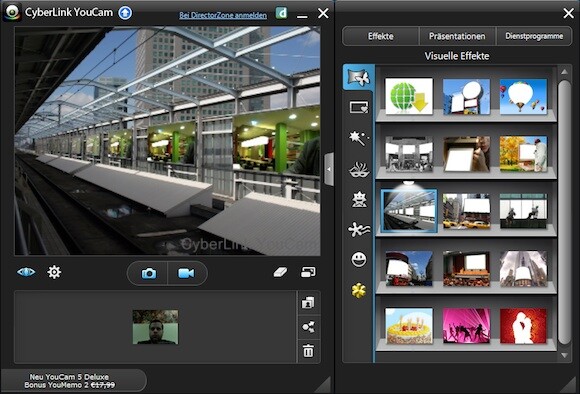Open settings gear below the preview
Screen dimensions: 580x394
pos(54,272)
